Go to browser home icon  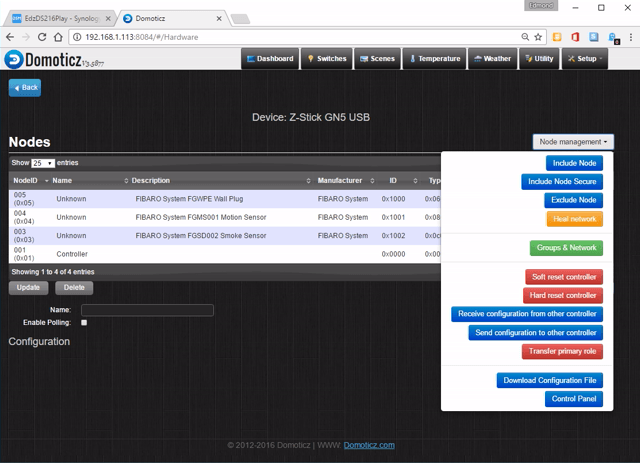pos(58,37)
